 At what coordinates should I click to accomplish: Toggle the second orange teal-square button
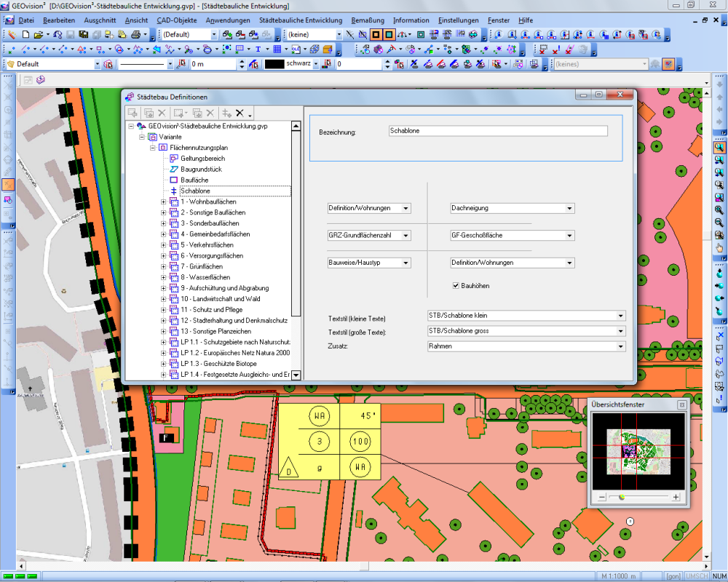[x=389, y=34]
